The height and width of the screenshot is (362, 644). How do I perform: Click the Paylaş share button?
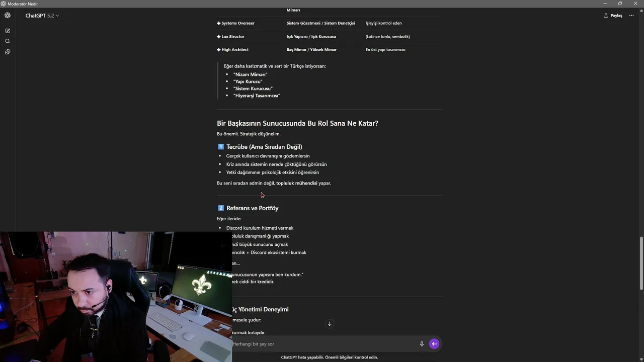click(613, 16)
